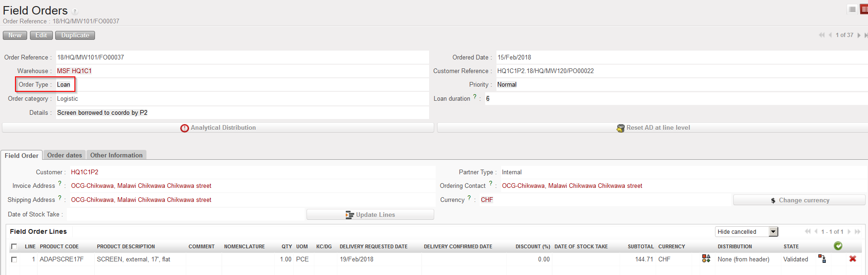
Task: Click delivery date cell 19/Feb/2018
Action: [357, 259]
